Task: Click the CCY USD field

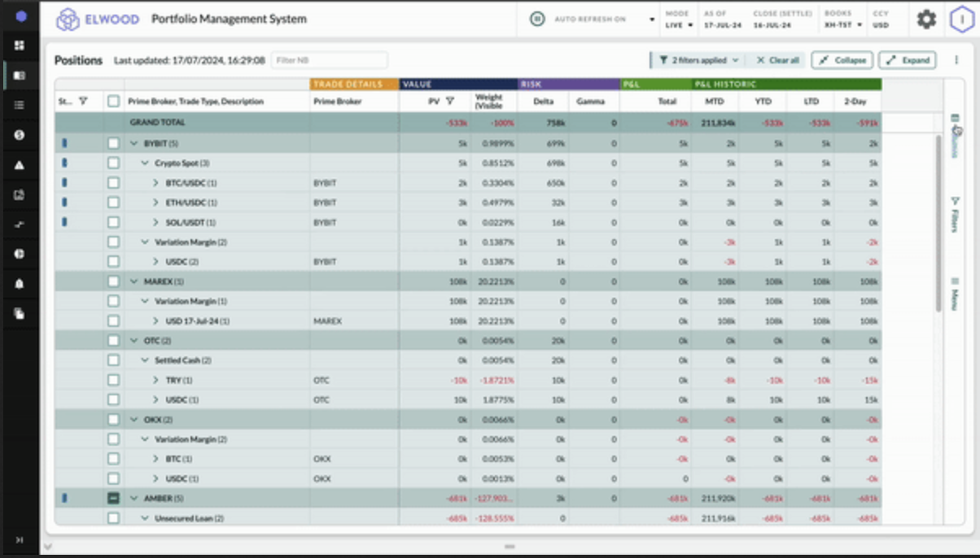Action: pyautogui.click(x=881, y=25)
